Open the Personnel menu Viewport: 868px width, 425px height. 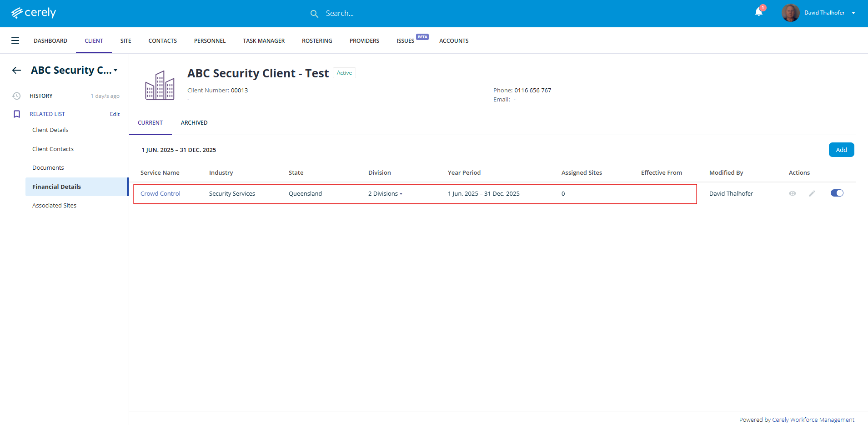click(210, 40)
